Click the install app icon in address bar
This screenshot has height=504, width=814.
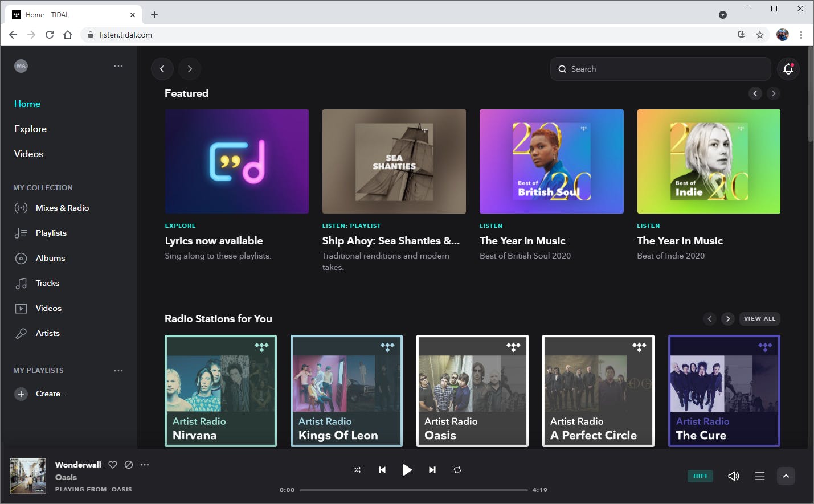coord(741,35)
